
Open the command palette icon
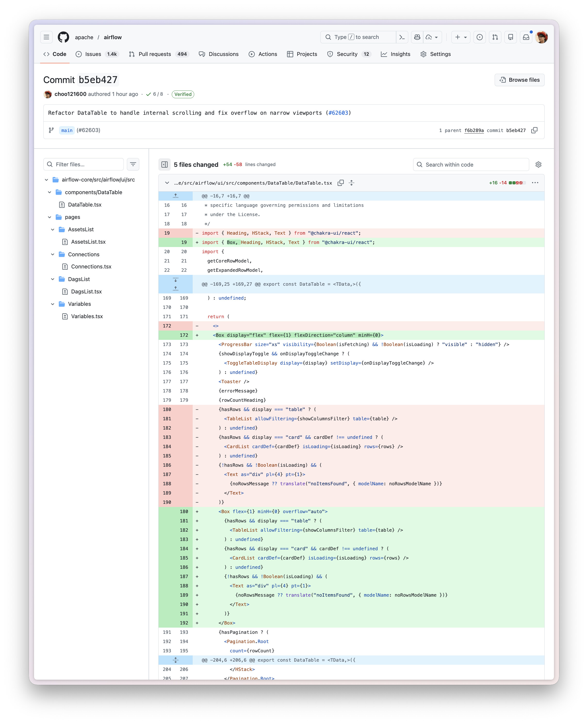click(x=402, y=37)
